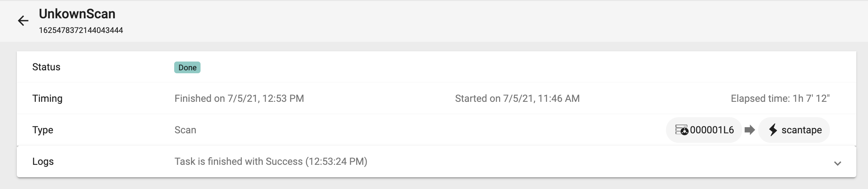The image size is (868, 189).
Task: Click the gray arrow between the chips
Action: (750, 130)
